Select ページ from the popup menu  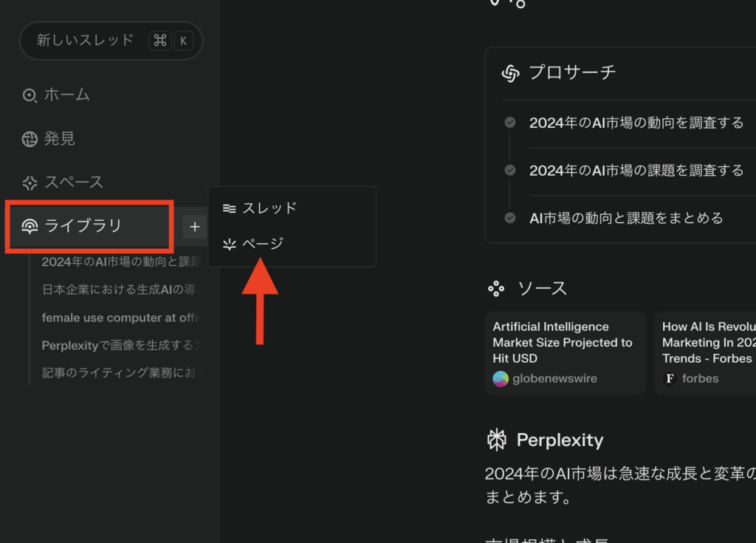[260, 244]
